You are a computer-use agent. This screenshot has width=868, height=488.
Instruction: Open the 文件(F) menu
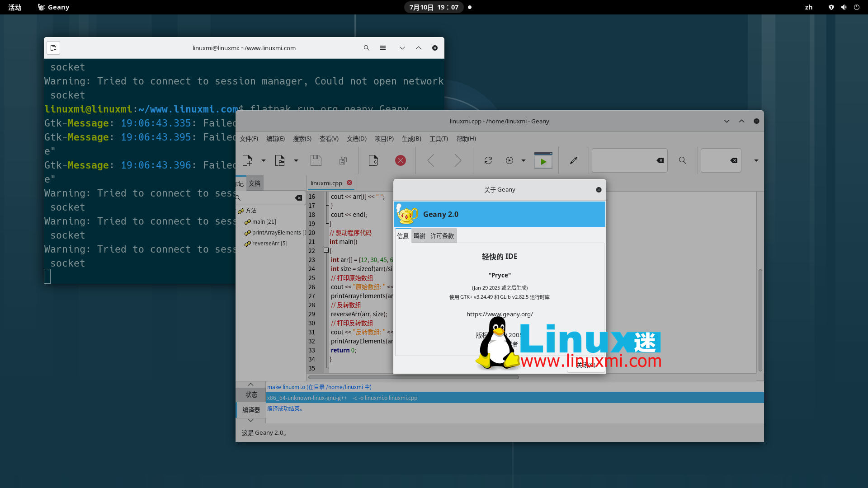pos(249,139)
